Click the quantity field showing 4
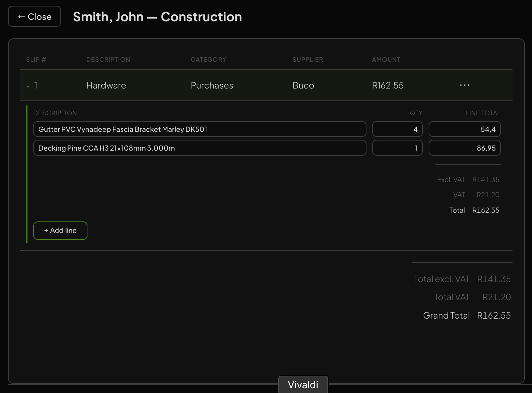 tap(397, 129)
